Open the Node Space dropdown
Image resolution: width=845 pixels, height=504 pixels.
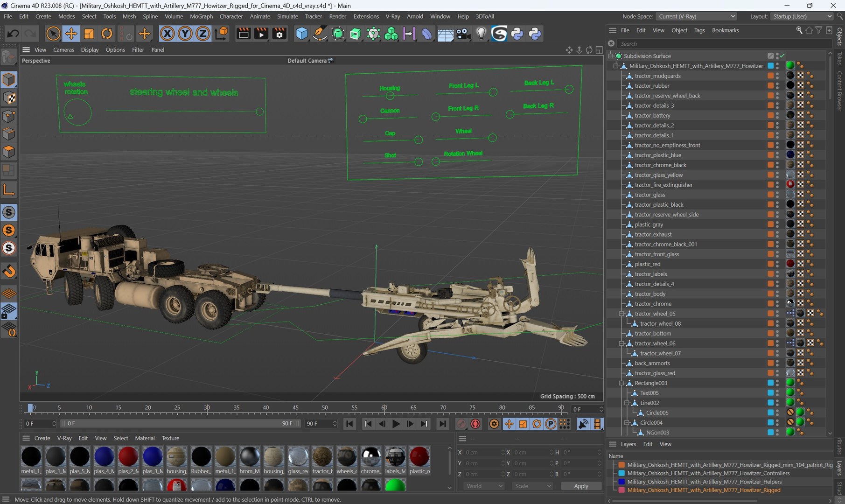(x=696, y=16)
